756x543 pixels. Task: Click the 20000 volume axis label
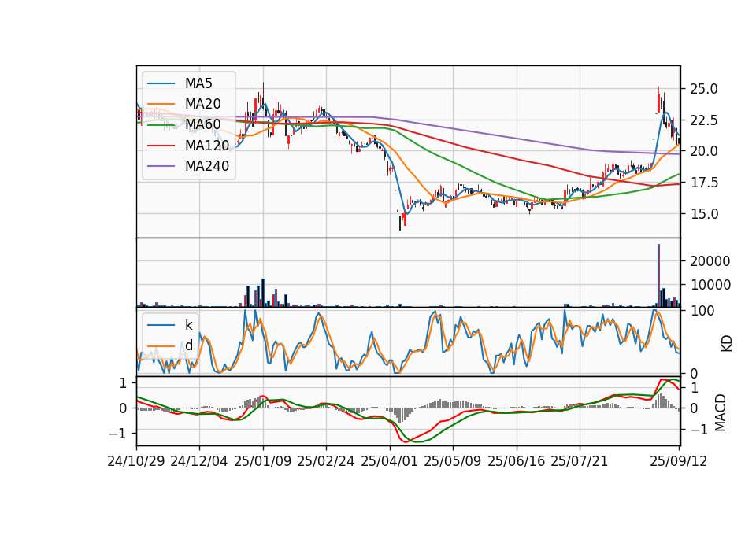click(710, 261)
